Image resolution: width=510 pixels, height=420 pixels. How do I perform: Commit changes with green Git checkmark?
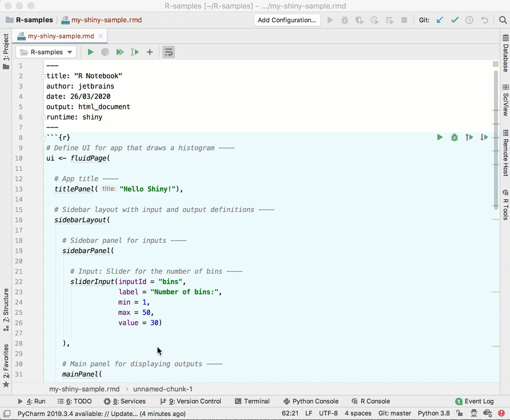(x=455, y=20)
